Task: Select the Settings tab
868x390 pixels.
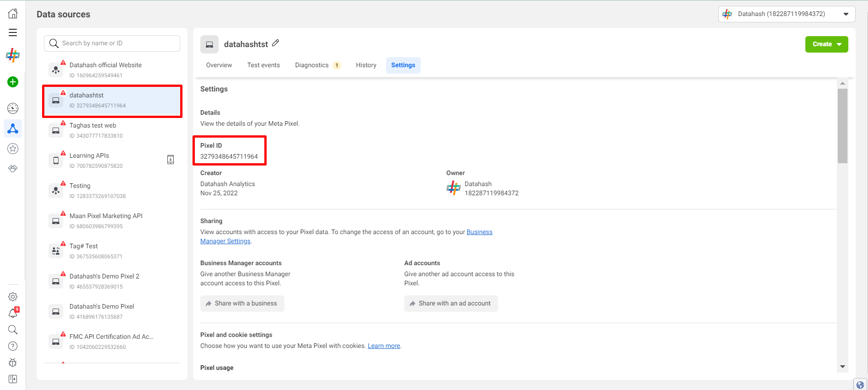Action: 403,65
